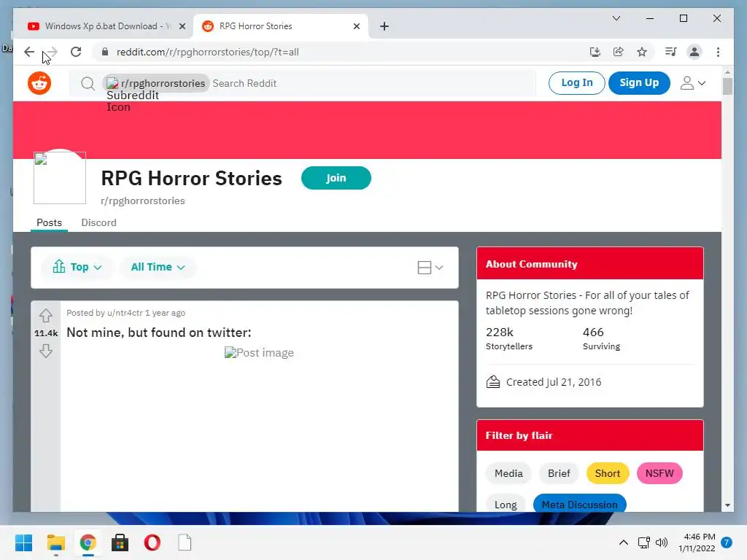Open a new browser tab with plus
The height and width of the screenshot is (560, 747).
[384, 26]
